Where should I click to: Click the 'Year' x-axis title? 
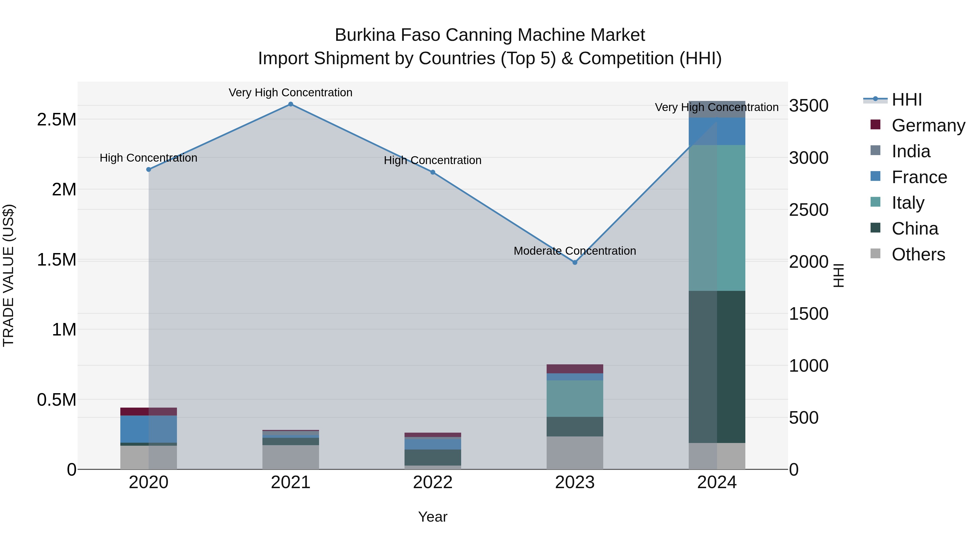pos(433,517)
